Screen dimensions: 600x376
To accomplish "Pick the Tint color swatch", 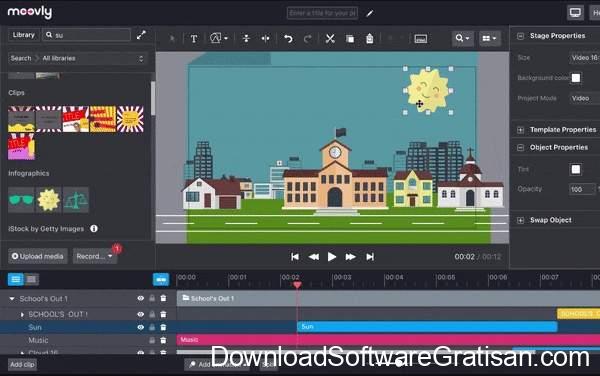I will (x=576, y=169).
